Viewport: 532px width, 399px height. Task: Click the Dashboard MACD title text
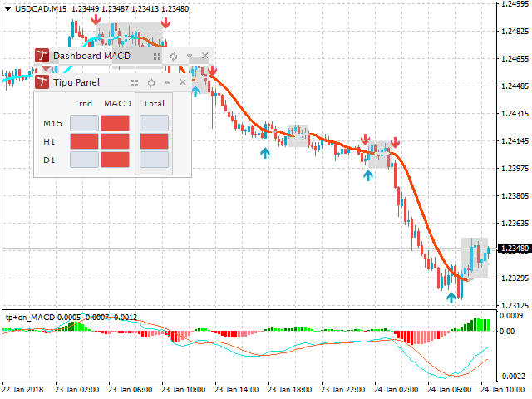pyautogui.click(x=91, y=56)
